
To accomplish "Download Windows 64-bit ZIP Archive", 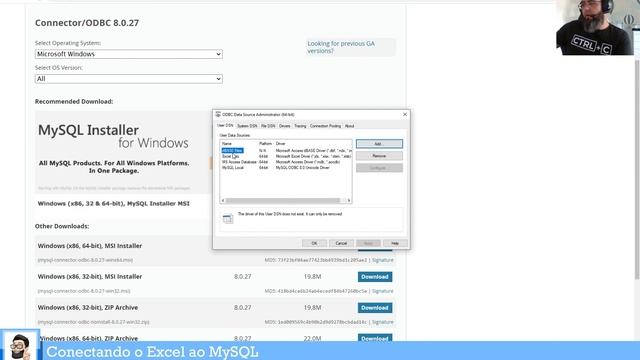I will point(375,338).
